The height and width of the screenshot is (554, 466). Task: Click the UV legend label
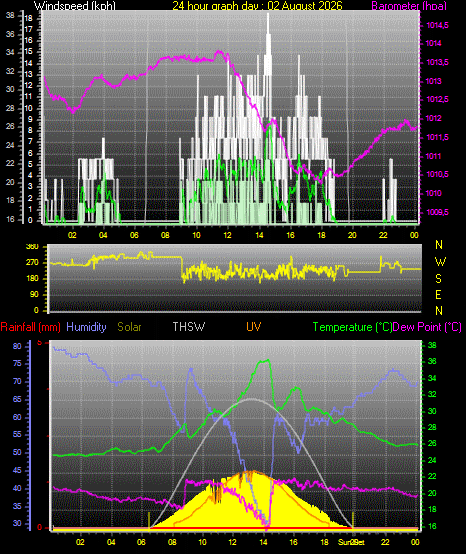coord(254,327)
